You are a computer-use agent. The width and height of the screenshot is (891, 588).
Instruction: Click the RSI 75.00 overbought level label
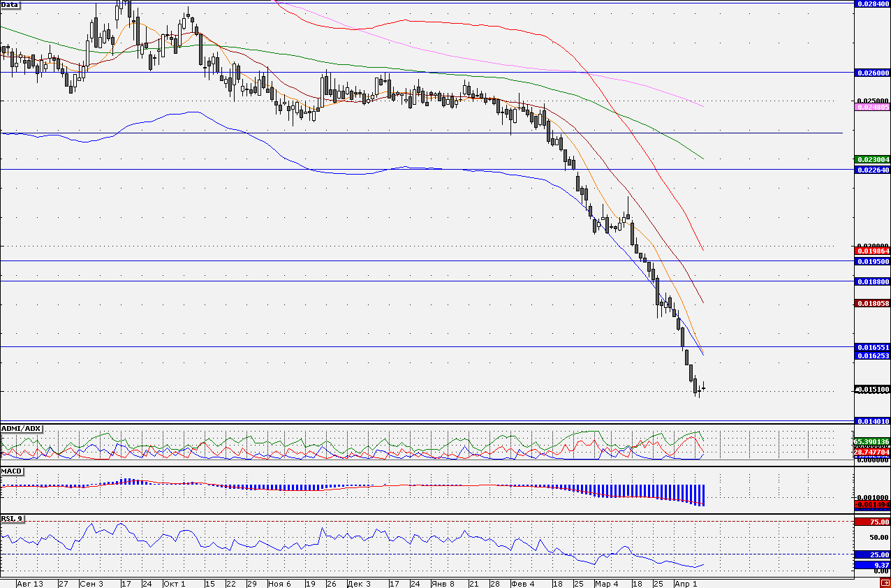click(x=872, y=522)
